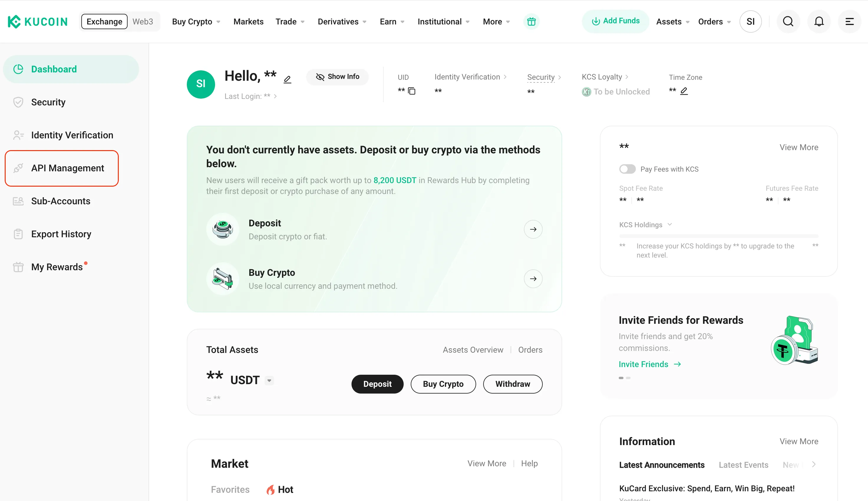The image size is (868, 501).
Task: Click the Export History clipboard icon
Action: [x=18, y=234]
